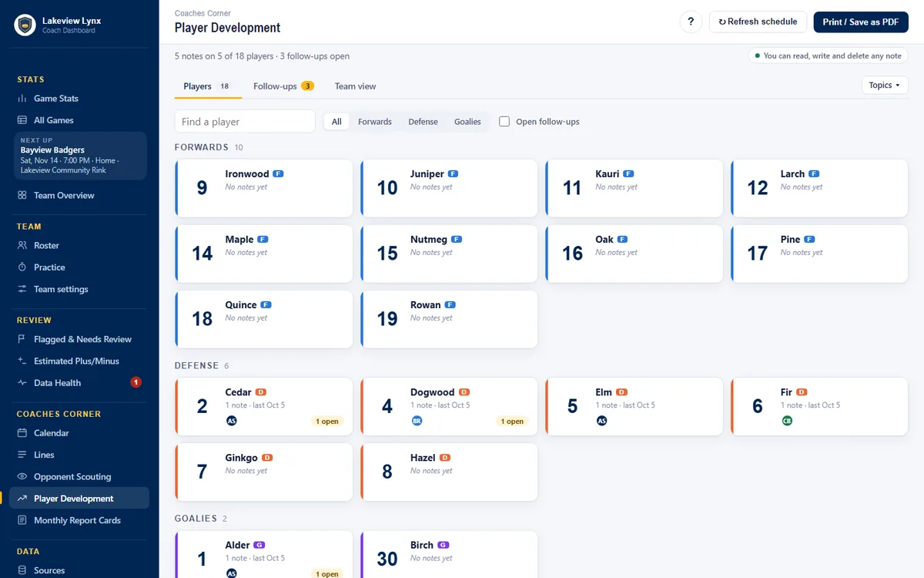Click the Opponent Scouting eye icon
The image size is (924, 578).
[x=22, y=477]
